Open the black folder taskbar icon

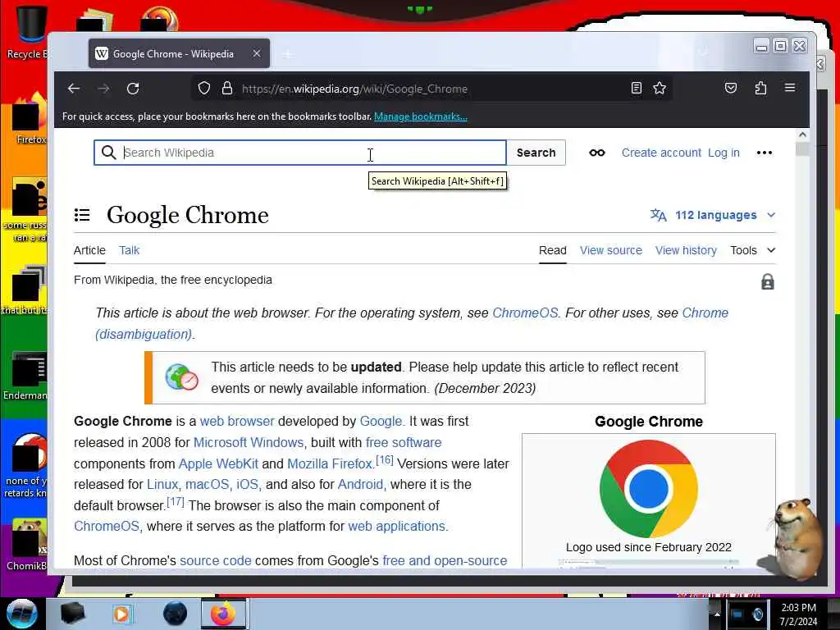point(72,614)
